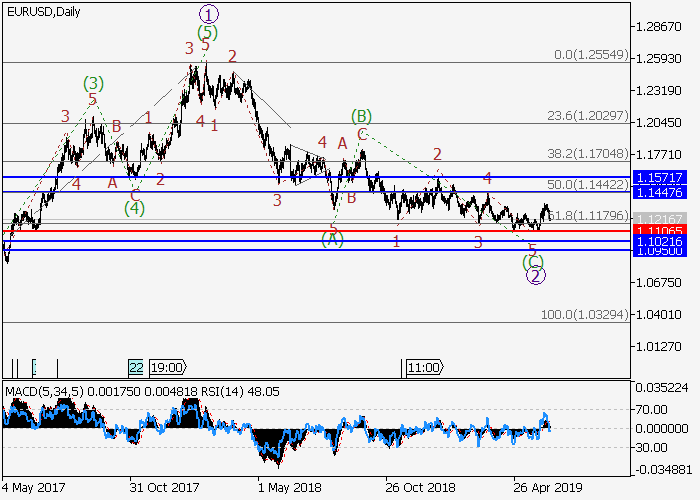
Task: Select the red 1.11065 price level tag
Action: (664, 231)
